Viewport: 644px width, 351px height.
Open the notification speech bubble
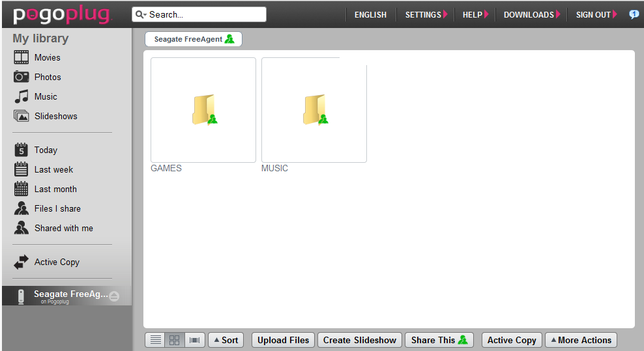pos(634,14)
